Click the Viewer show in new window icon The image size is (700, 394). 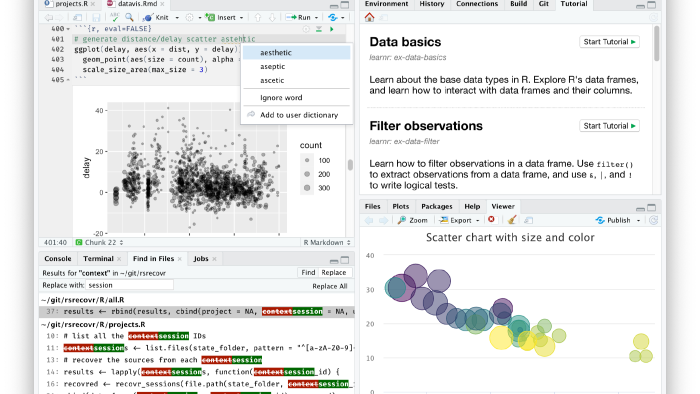[529, 220]
